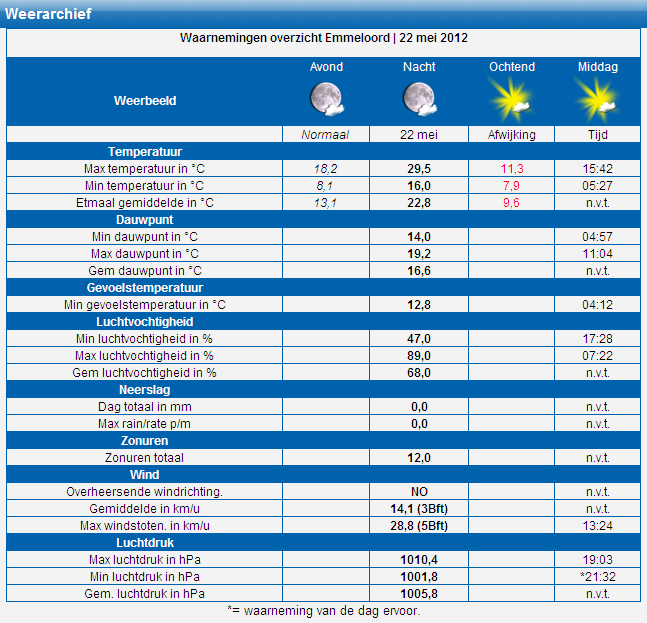Click the Nacht moon weather icon
This screenshot has height=623, width=647.
pyautogui.click(x=420, y=99)
